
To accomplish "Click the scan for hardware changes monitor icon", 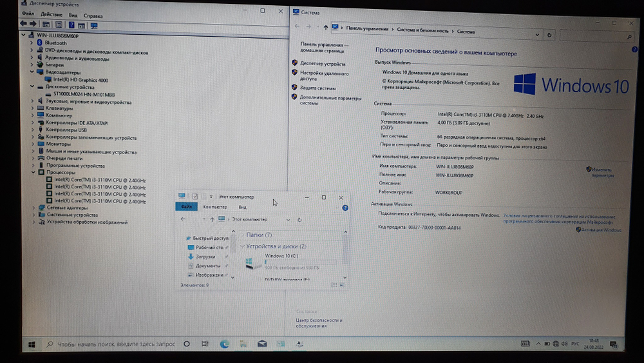I will 94,26.
